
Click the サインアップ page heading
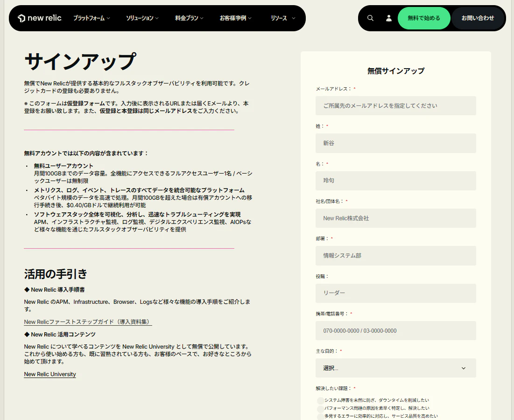tap(80, 62)
